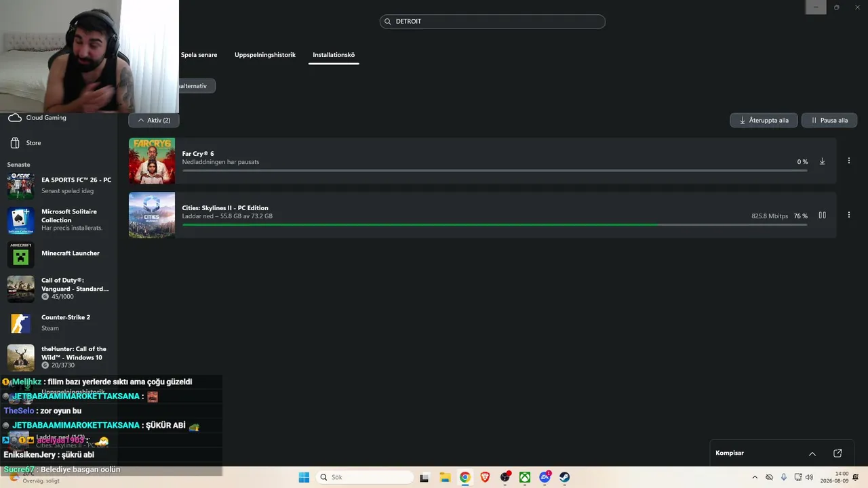Open Brave browser from the taskbar
Viewport: 868px width, 488px height.
point(485,477)
